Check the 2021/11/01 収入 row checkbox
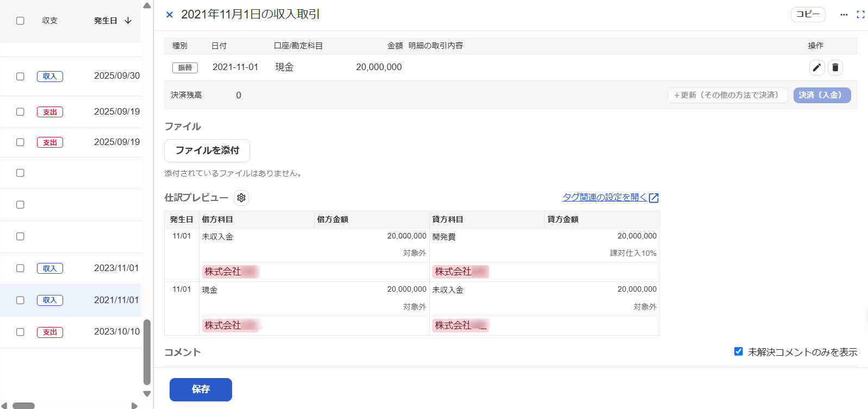 click(20, 300)
